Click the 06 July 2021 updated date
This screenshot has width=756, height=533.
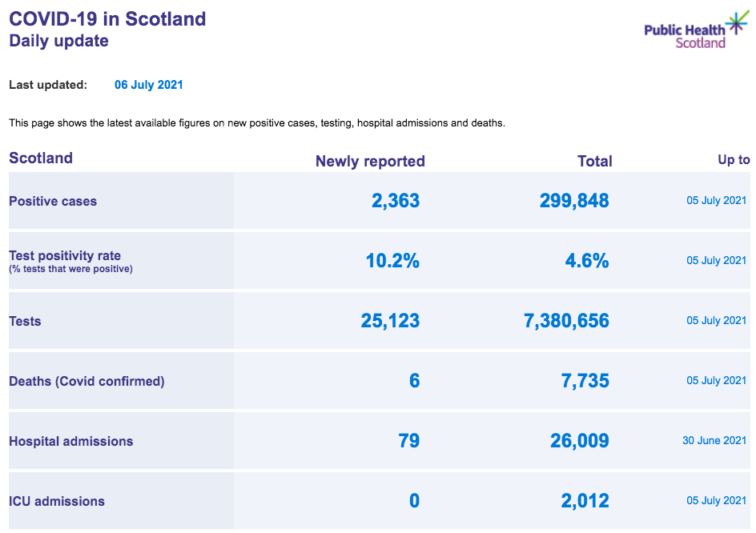tap(148, 85)
